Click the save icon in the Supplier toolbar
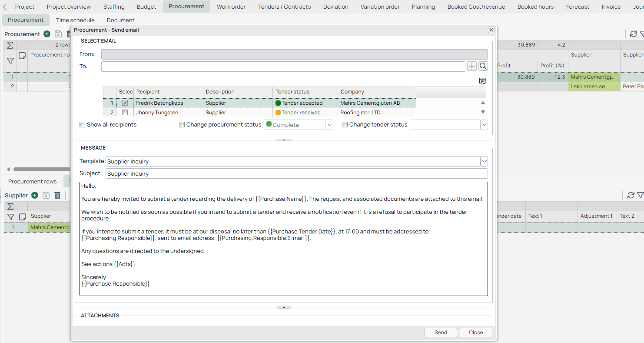This screenshot has width=644, height=343. click(x=46, y=195)
